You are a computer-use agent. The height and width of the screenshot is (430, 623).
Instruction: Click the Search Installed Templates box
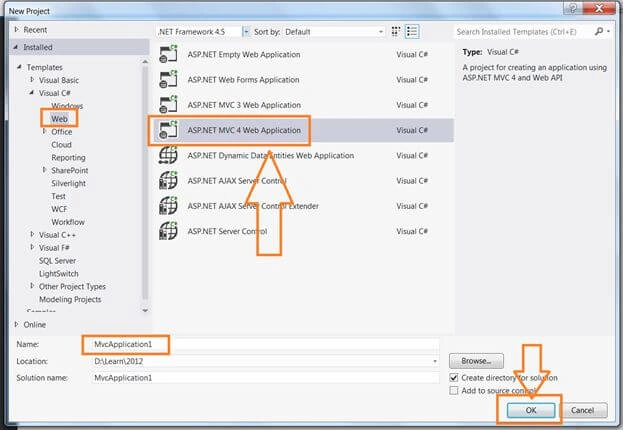coord(524,31)
